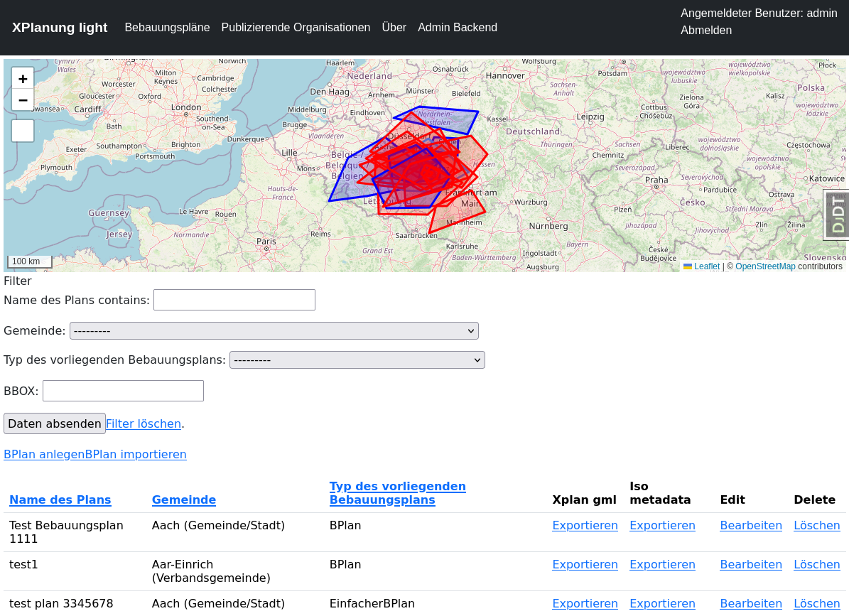Delete test1 plan via Löschen
Viewport: 849px width, 616px height.
[816, 565]
